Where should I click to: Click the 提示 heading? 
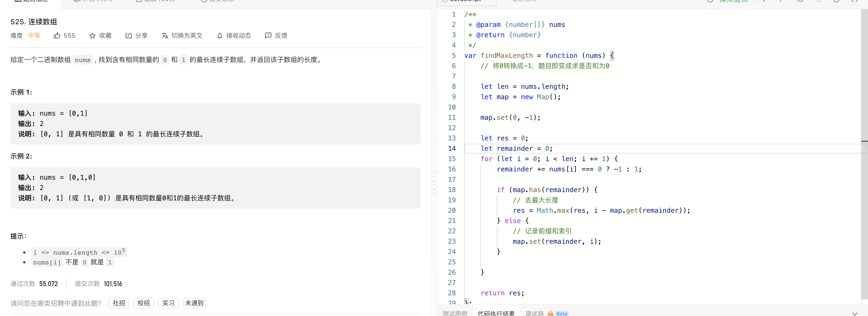pos(19,236)
